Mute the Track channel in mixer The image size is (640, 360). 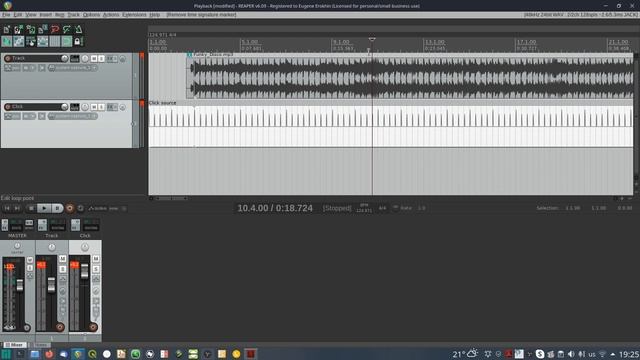coord(62,259)
